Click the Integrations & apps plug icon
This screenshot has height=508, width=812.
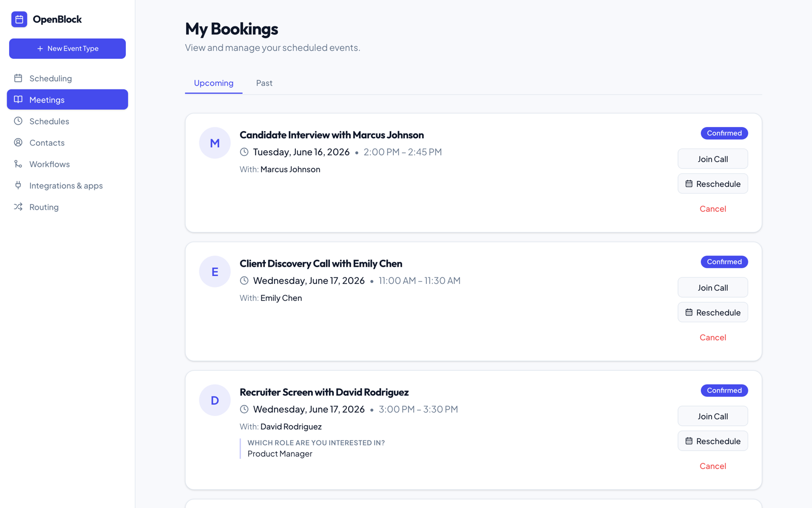(x=18, y=185)
